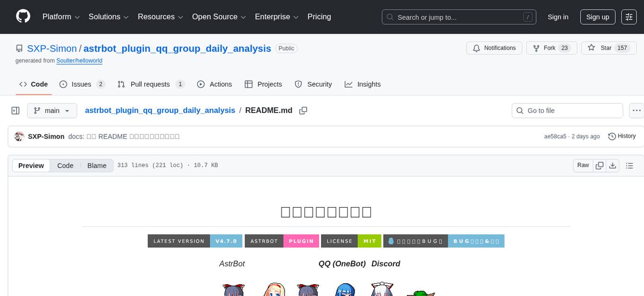644x296 pixels.
Task: Click the Sign up button
Action: point(597,17)
